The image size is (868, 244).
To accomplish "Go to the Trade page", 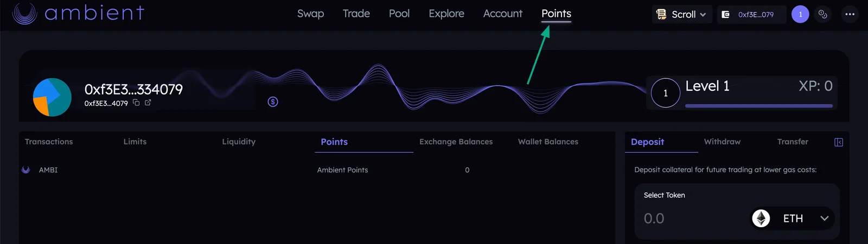I will [356, 14].
